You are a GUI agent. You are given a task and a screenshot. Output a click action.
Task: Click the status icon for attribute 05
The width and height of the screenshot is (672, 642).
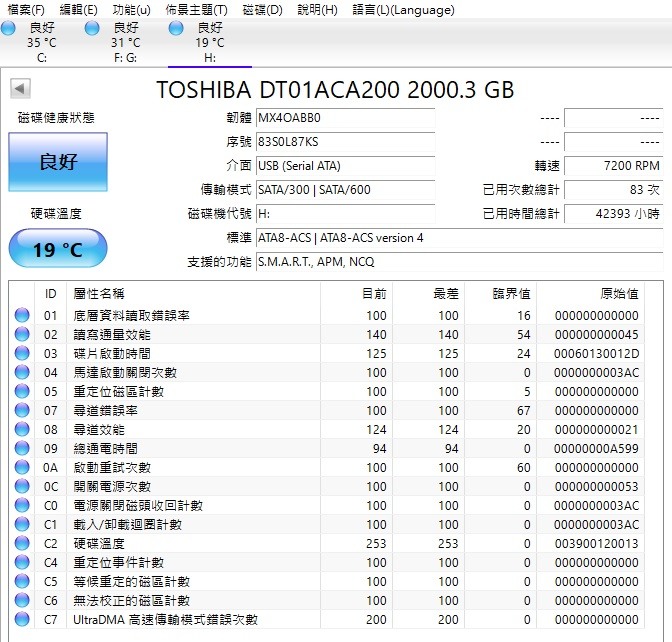pos(22,391)
